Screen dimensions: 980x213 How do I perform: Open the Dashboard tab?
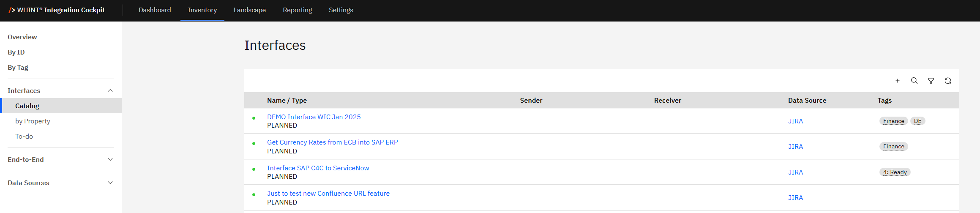[x=155, y=10]
